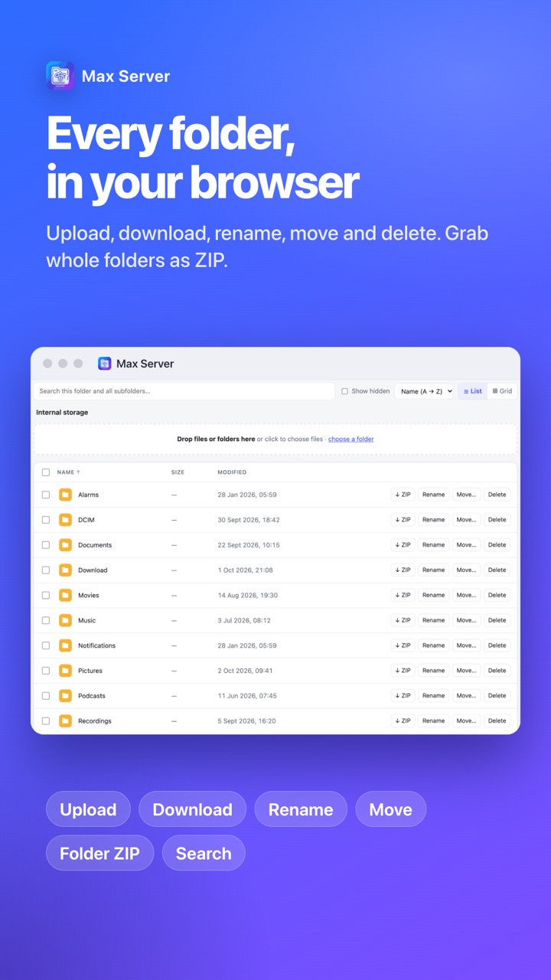Screen dimensions: 551x980
Task: Switch to Grid view
Action: [502, 391]
